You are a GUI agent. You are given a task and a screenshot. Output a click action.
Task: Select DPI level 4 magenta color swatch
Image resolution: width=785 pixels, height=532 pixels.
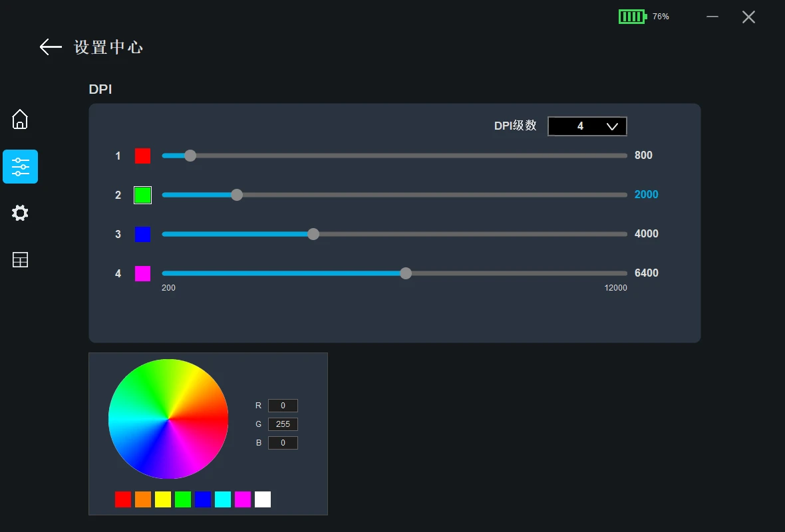142,273
